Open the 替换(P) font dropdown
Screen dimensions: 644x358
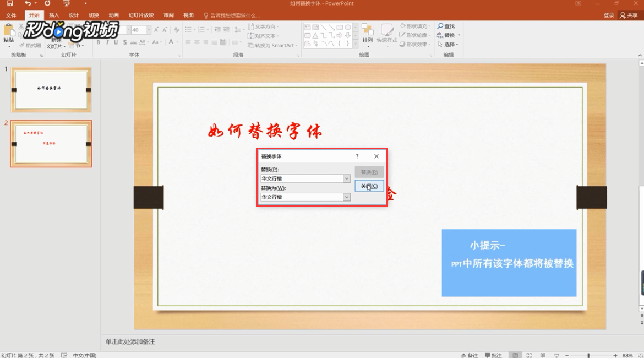click(346, 178)
